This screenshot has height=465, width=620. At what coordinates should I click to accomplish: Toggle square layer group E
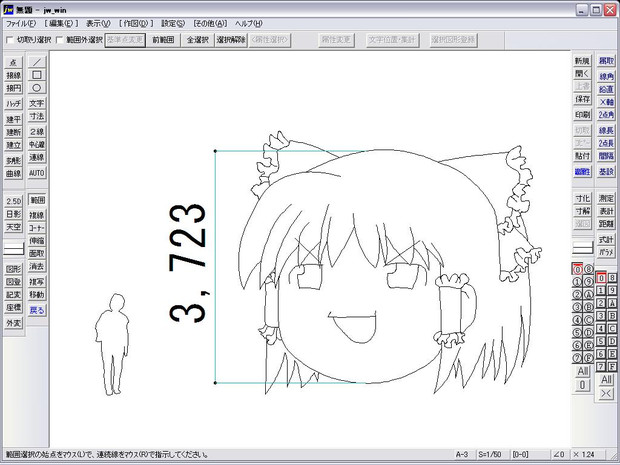[x=612, y=354]
